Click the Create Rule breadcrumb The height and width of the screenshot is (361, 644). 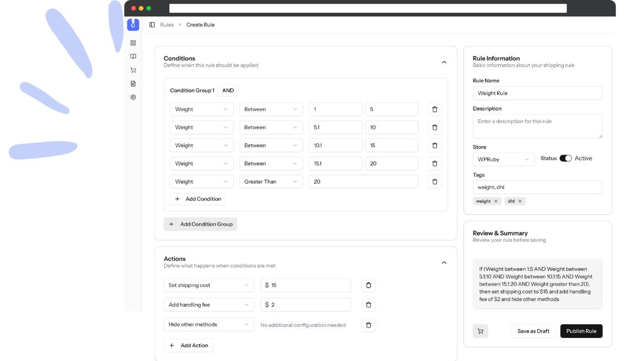tap(200, 25)
